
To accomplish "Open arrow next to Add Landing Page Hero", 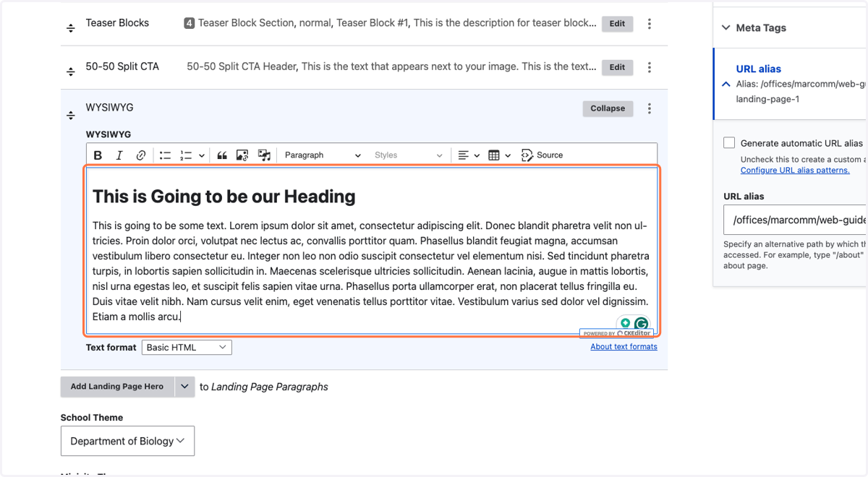I will point(184,387).
